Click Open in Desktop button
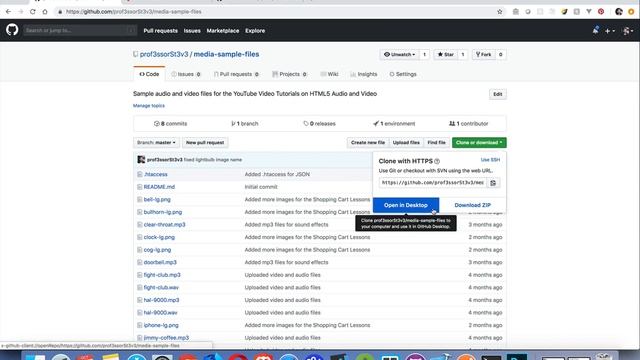Viewport: 640px width, 360px height. pyautogui.click(x=406, y=205)
